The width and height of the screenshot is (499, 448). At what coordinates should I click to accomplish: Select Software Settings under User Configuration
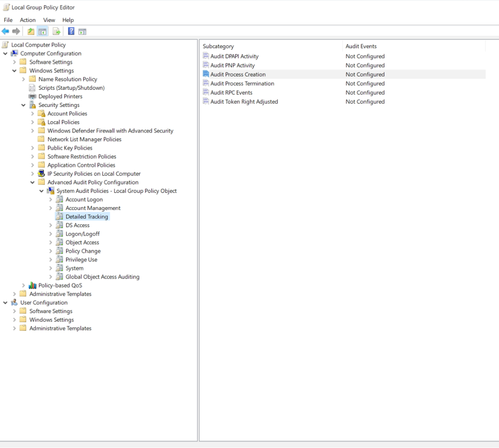pos(51,311)
